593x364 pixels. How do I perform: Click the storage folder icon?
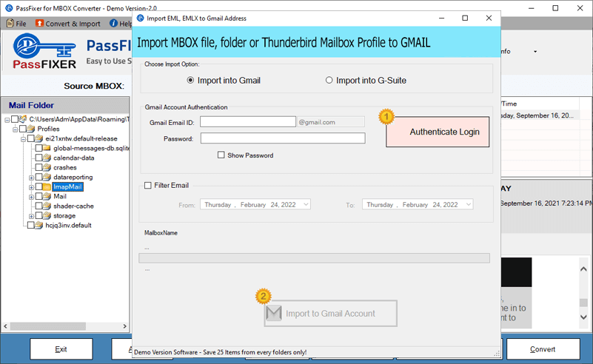pos(47,215)
